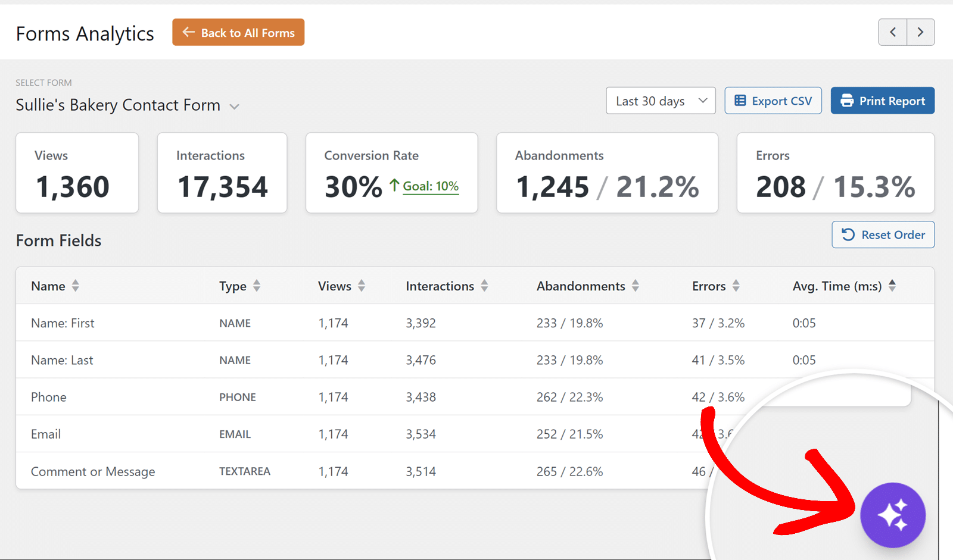
Task: Go to previous form with left chevron
Action: tap(893, 32)
